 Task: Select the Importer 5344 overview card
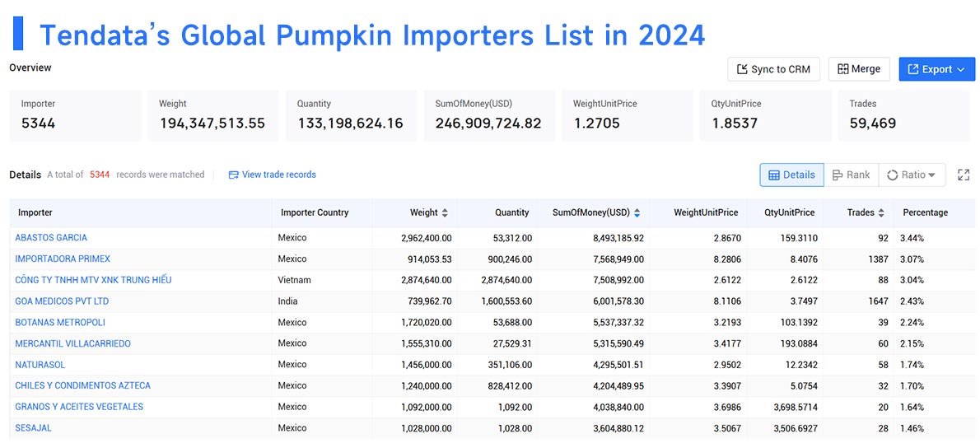(x=75, y=115)
